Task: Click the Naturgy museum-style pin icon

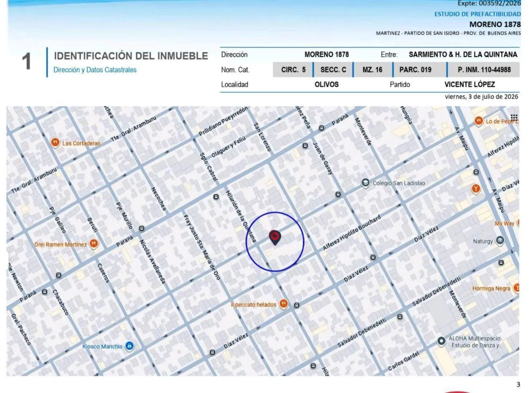Action: pos(500,241)
